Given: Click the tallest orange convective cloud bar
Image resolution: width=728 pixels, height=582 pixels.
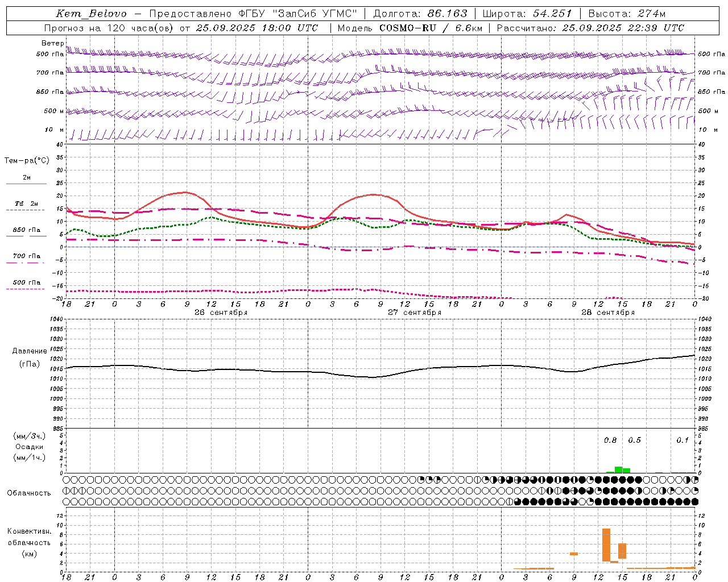Looking at the screenshot, I should (606, 545).
